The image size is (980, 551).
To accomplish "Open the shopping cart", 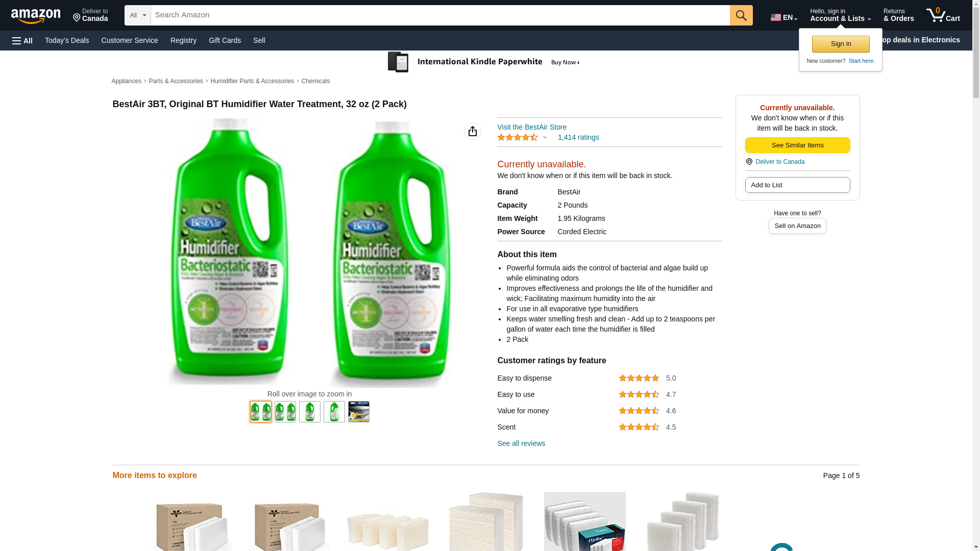I will tap(943, 15).
